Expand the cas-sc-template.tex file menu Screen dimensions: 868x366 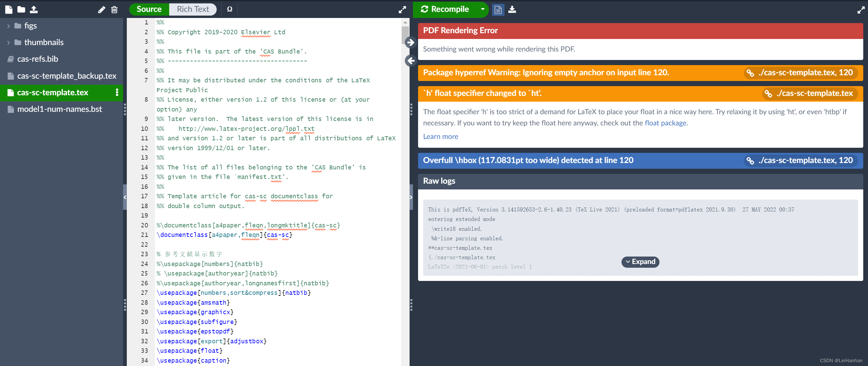[116, 92]
